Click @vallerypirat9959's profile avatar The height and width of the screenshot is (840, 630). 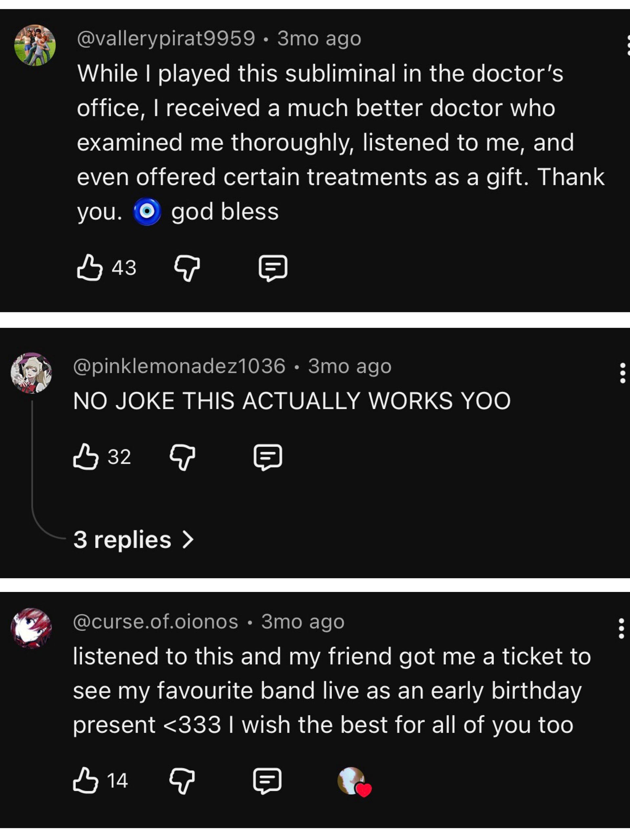[x=35, y=45]
